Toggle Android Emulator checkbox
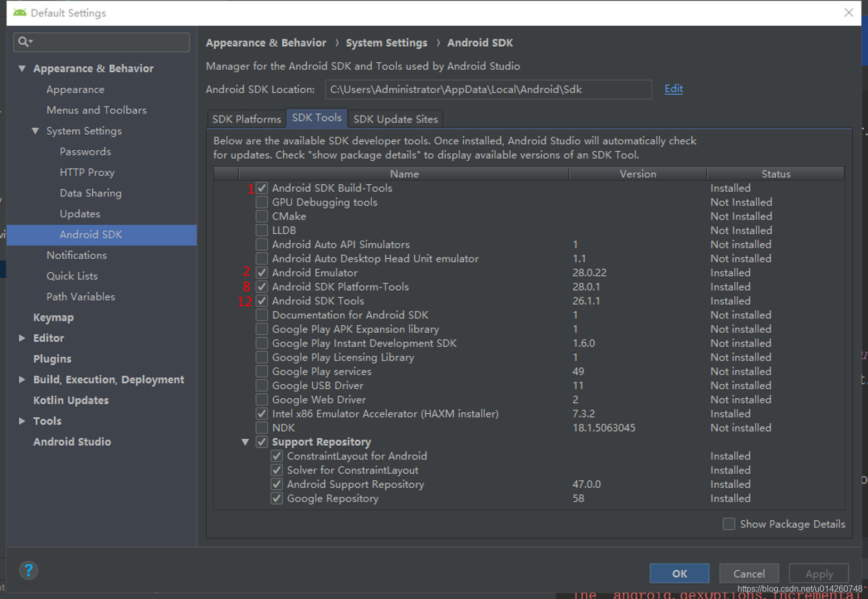Screen dimensions: 868x599 tap(261, 273)
